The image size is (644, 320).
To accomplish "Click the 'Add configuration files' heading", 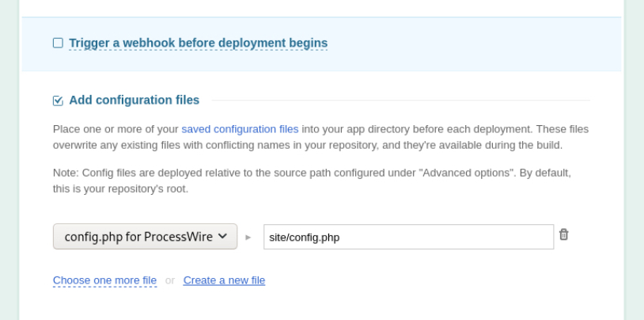I will click(x=134, y=100).
